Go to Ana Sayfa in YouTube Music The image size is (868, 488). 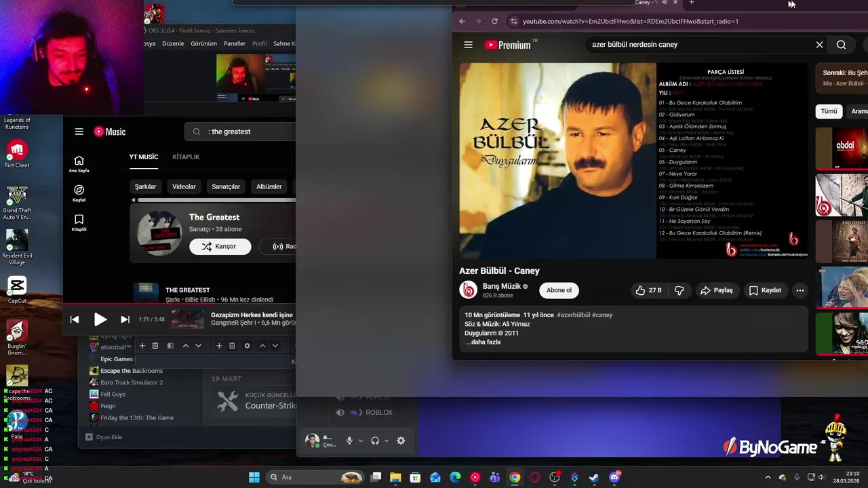[x=79, y=164]
